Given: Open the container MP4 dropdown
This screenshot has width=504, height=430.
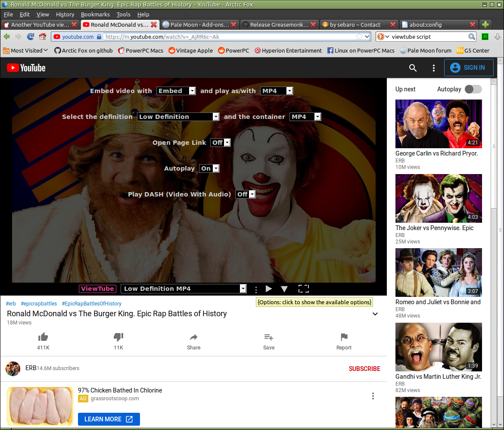Looking at the screenshot, I should [x=305, y=117].
